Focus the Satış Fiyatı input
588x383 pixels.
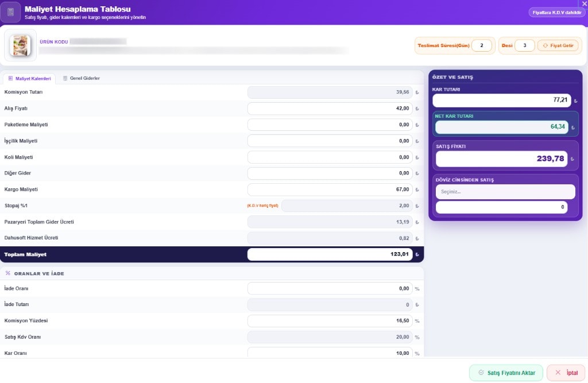[502, 158]
